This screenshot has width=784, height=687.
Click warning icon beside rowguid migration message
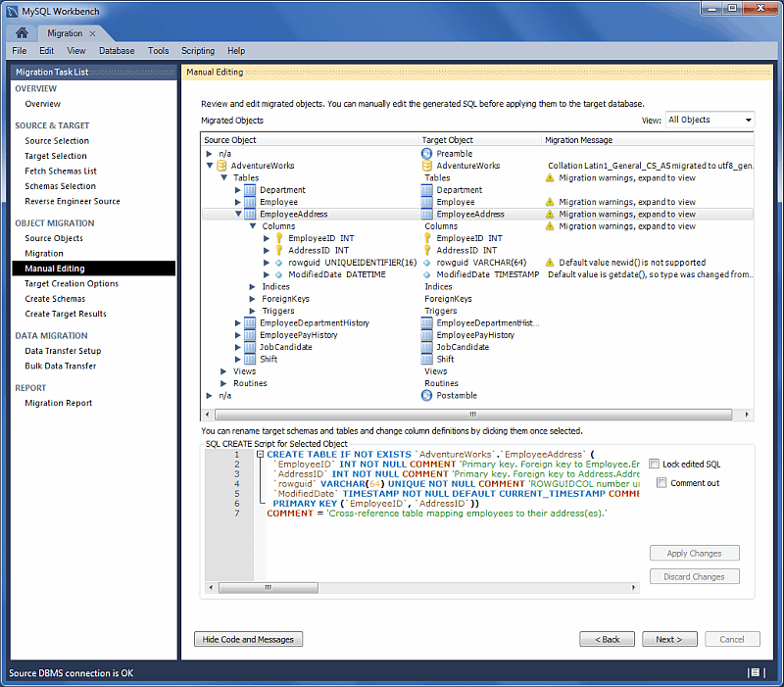(x=550, y=263)
